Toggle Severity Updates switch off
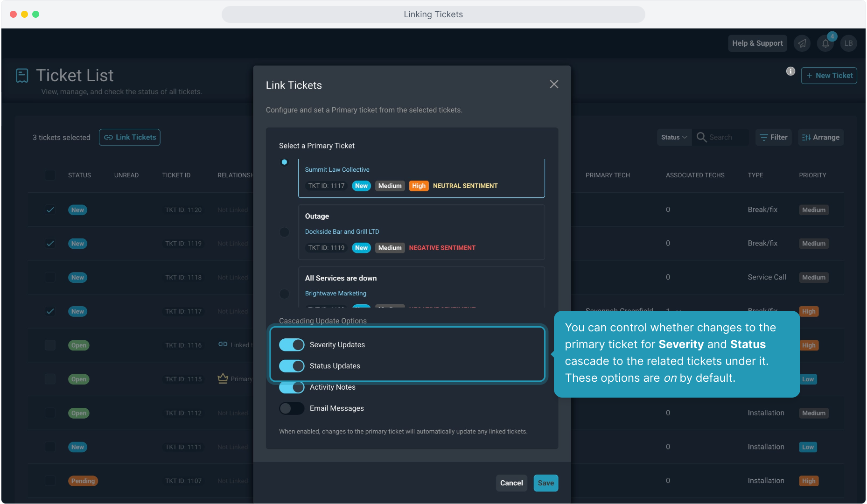Image resolution: width=867 pixels, height=504 pixels. point(292,345)
